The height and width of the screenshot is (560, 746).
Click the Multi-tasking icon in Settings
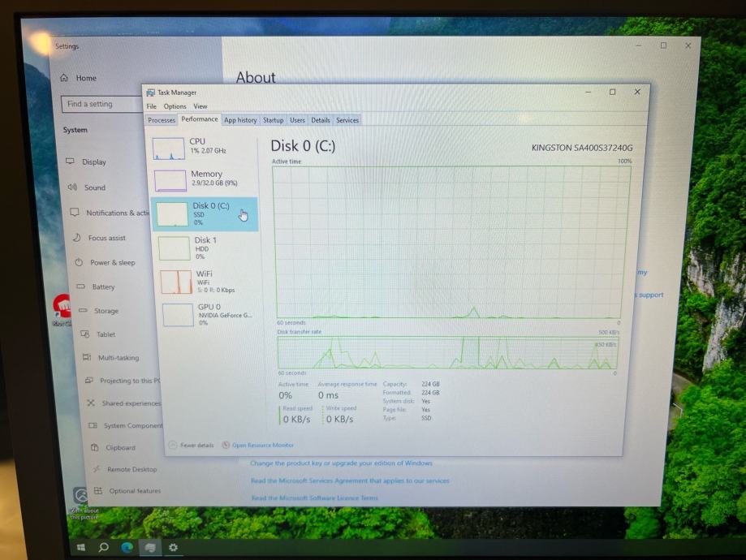[x=87, y=357]
